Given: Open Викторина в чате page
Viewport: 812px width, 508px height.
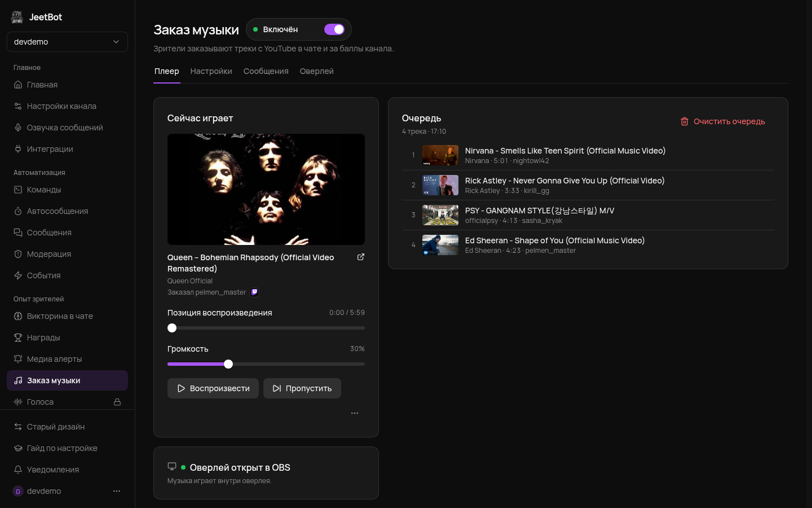Looking at the screenshot, I should tap(67, 316).
